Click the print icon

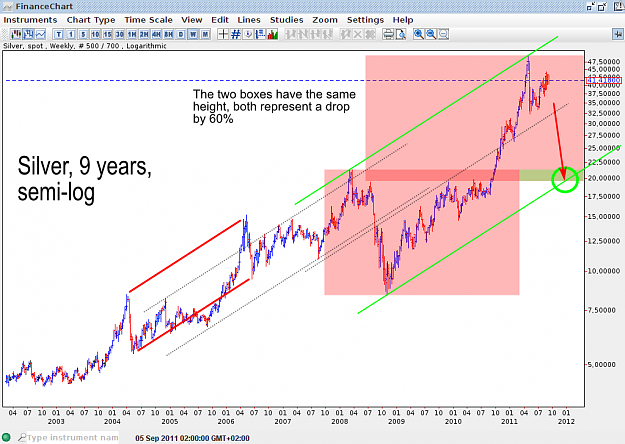[x=388, y=35]
